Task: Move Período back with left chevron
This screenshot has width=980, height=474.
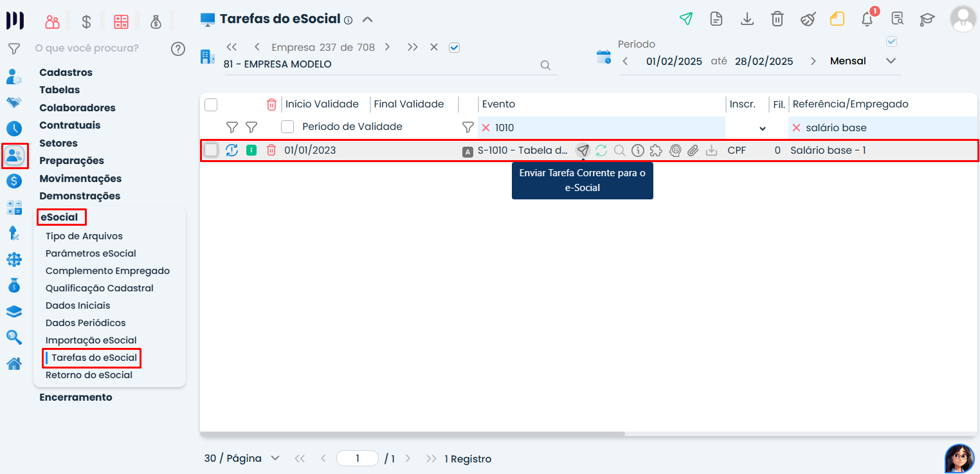Action: [625, 61]
